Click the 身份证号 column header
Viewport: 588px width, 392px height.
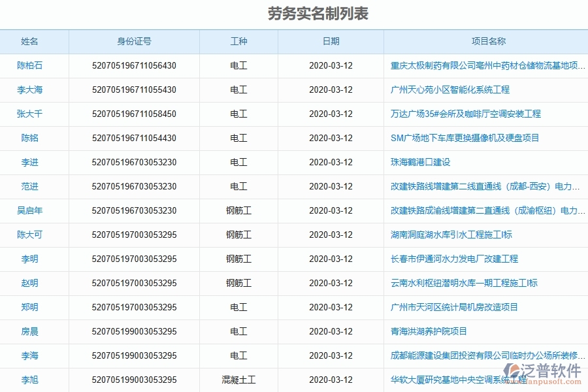pos(133,41)
